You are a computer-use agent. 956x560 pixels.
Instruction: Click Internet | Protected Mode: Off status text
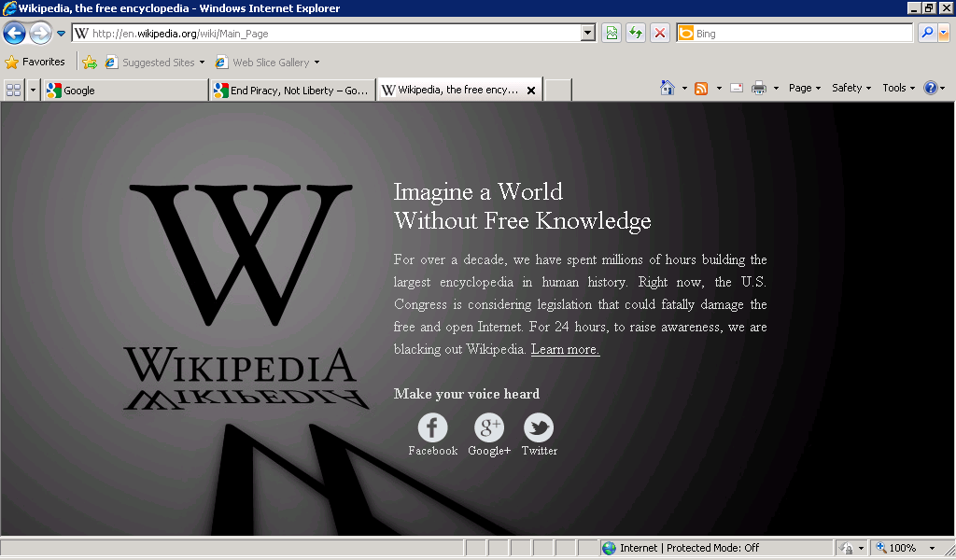(x=690, y=548)
